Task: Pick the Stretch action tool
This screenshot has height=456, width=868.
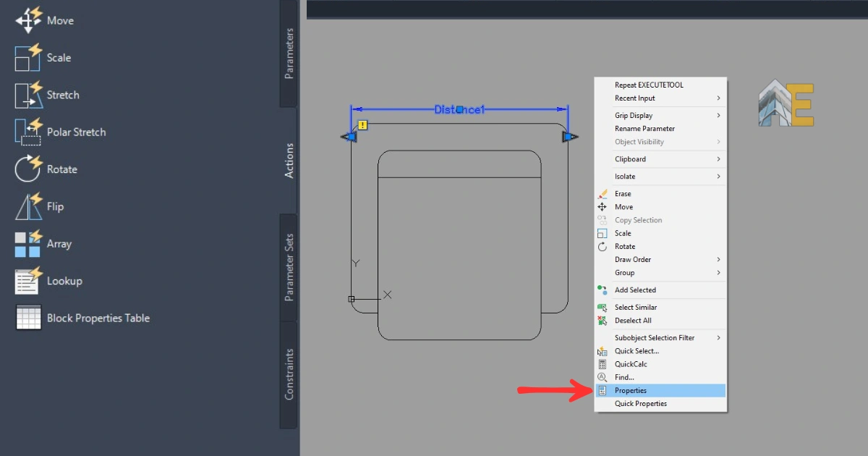Action: (29, 95)
